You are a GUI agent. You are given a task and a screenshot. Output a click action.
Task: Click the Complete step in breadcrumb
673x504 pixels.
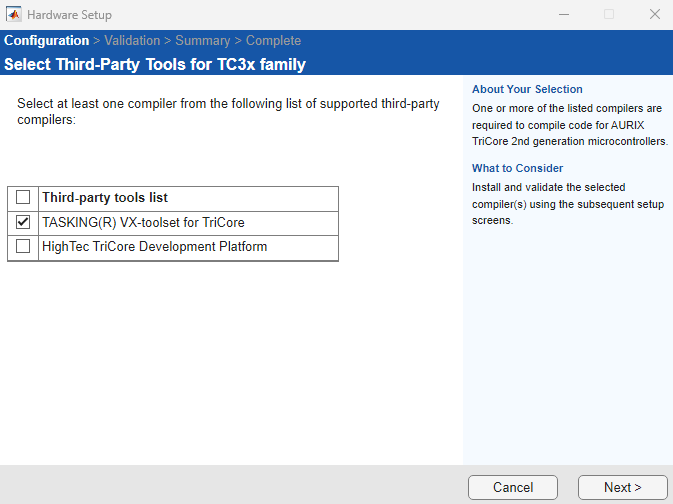[x=273, y=41]
